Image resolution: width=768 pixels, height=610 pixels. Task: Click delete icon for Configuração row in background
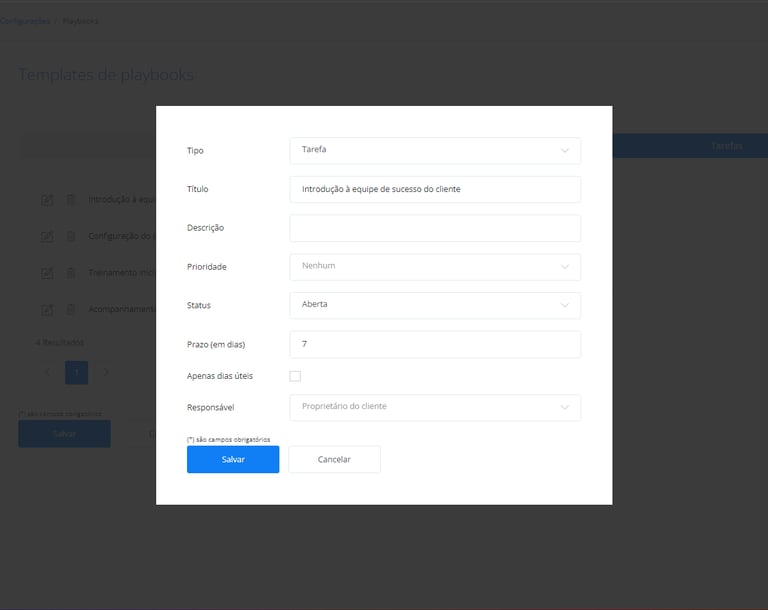coord(71,236)
